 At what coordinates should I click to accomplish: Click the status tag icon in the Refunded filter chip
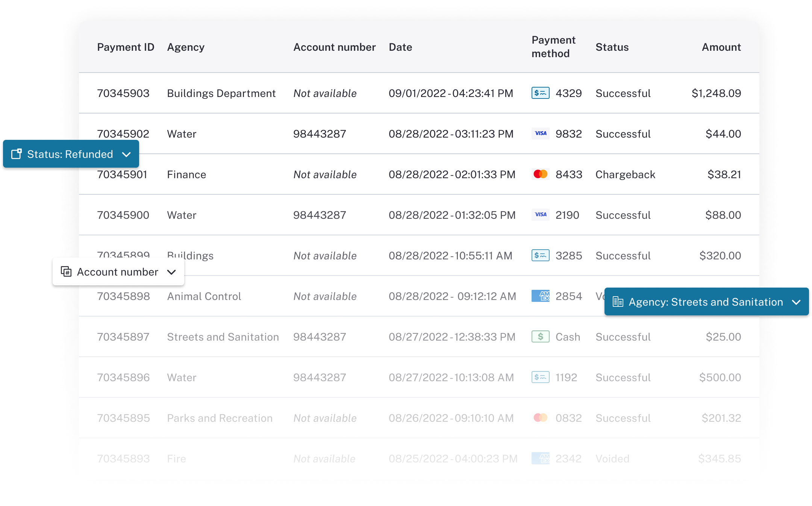pyautogui.click(x=17, y=154)
